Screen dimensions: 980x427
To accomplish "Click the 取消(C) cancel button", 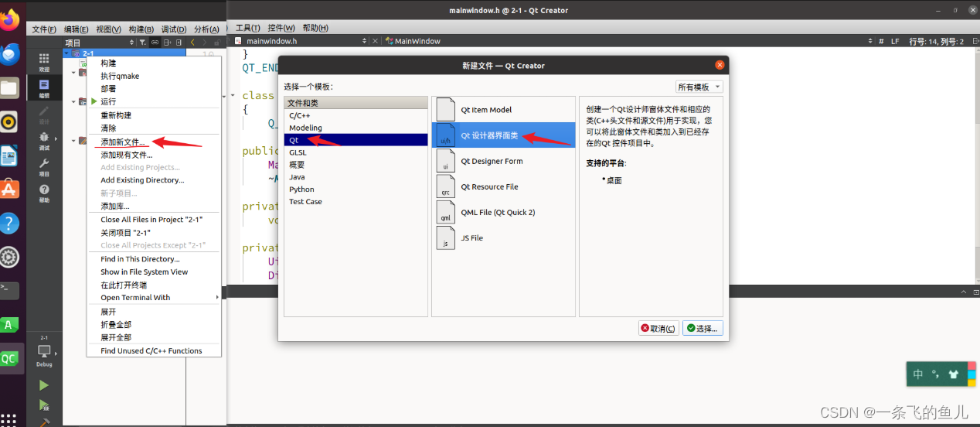I will [x=658, y=328].
